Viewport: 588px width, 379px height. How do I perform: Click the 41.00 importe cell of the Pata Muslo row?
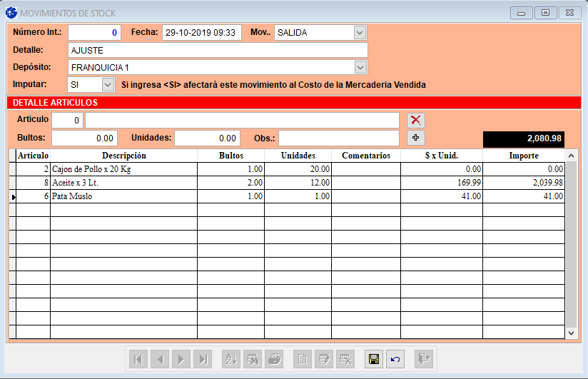click(524, 196)
